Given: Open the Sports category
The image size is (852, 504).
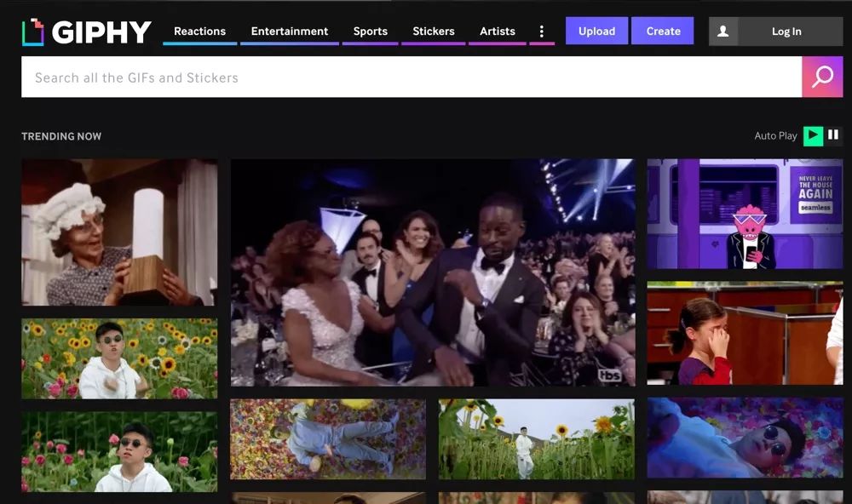Looking at the screenshot, I should 370,31.
